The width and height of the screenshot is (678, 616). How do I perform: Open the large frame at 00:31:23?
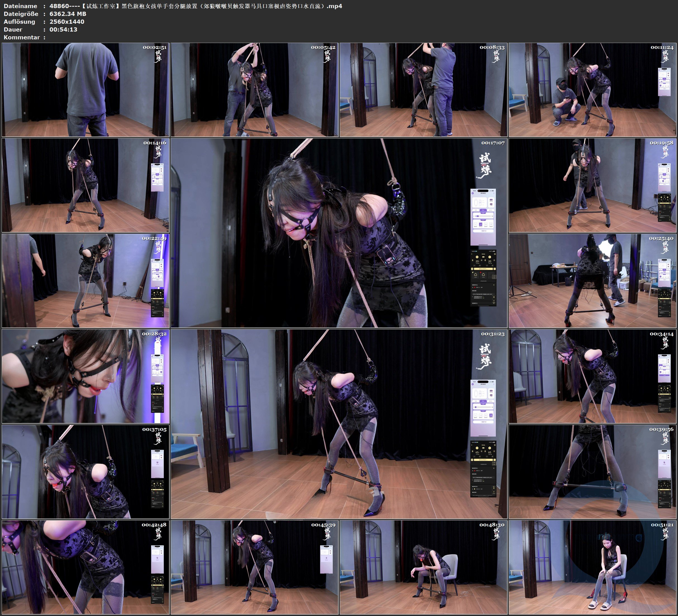[339, 424]
